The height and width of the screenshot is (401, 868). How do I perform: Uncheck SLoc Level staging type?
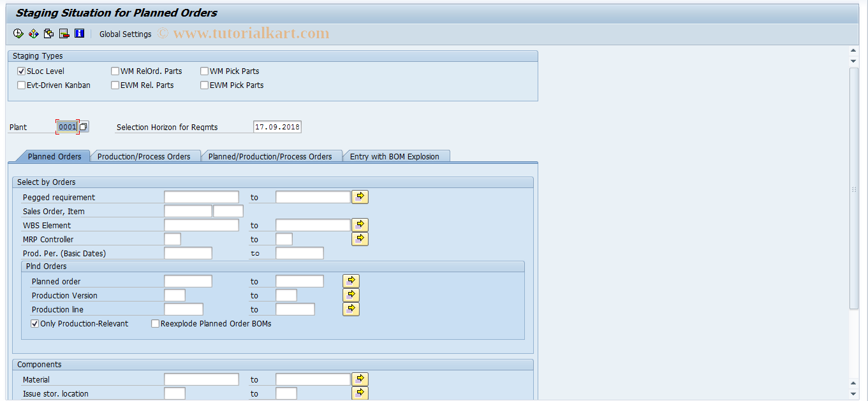[x=21, y=71]
